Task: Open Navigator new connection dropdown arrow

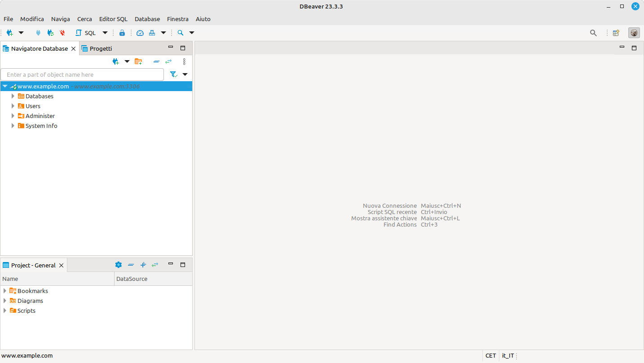Action: tap(127, 61)
